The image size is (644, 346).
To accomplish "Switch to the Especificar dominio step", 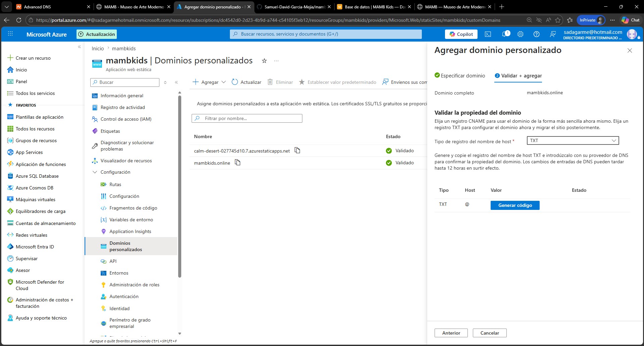I will click(460, 76).
